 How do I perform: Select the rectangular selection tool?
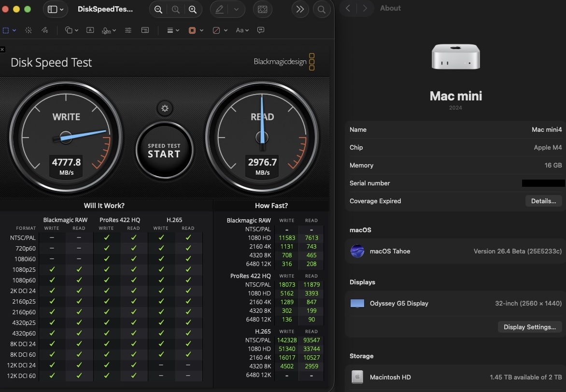click(x=6, y=30)
